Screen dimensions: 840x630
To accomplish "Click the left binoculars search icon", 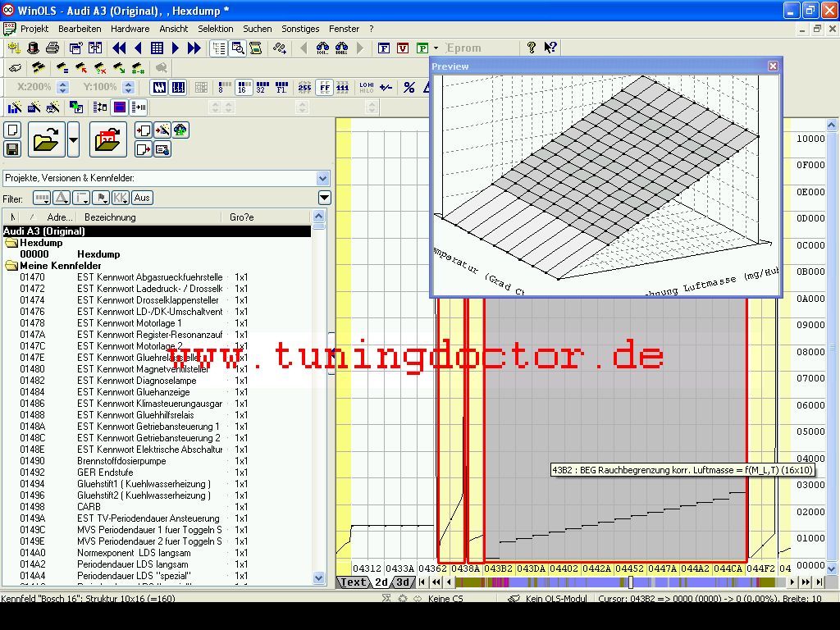I will pos(322,48).
